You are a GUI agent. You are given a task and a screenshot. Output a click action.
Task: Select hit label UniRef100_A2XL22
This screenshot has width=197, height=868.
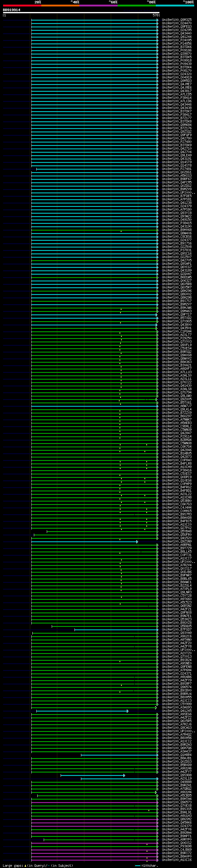click(x=177, y=494)
